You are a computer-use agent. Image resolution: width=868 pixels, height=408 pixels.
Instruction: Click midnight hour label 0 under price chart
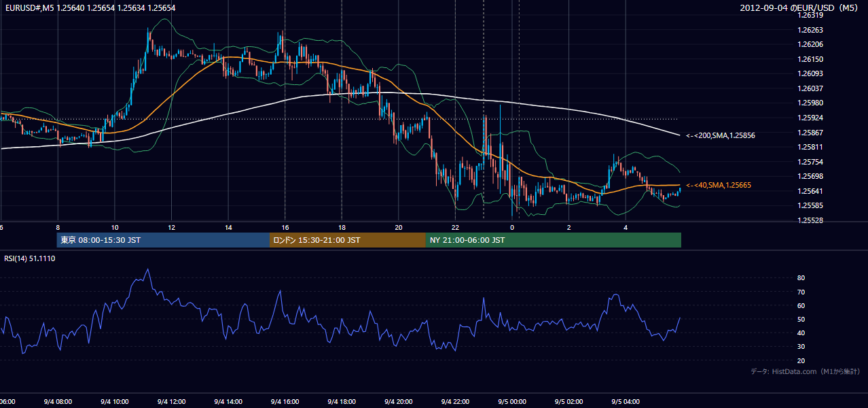pos(512,228)
